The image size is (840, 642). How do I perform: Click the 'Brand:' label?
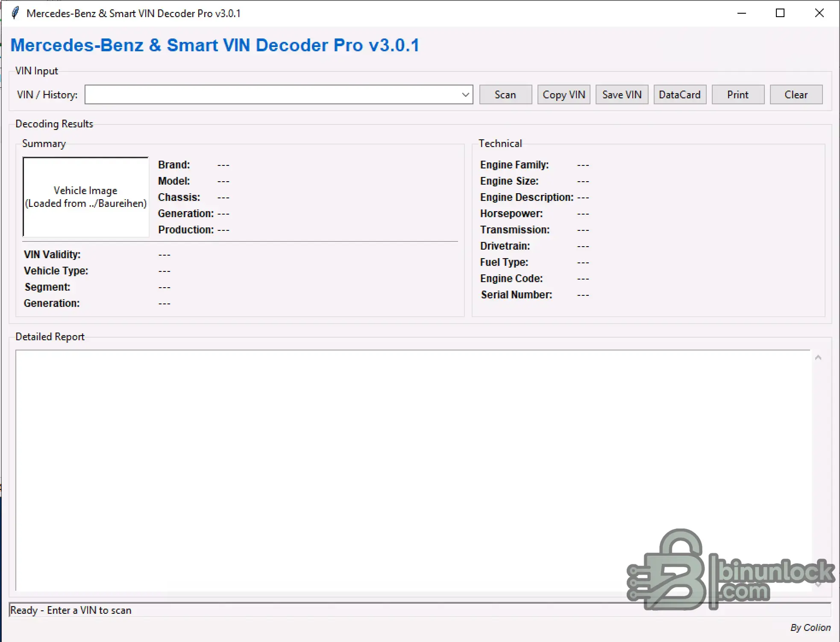click(174, 165)
